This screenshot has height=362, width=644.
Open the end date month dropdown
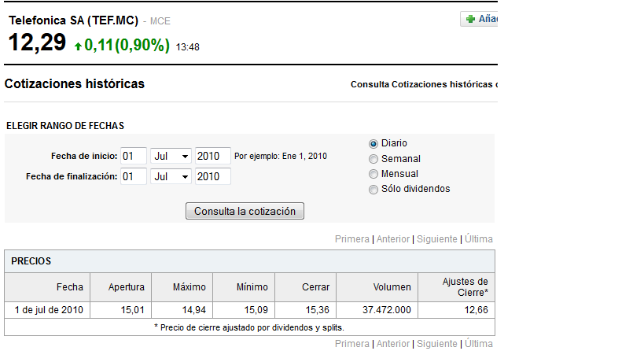point(171,177)
